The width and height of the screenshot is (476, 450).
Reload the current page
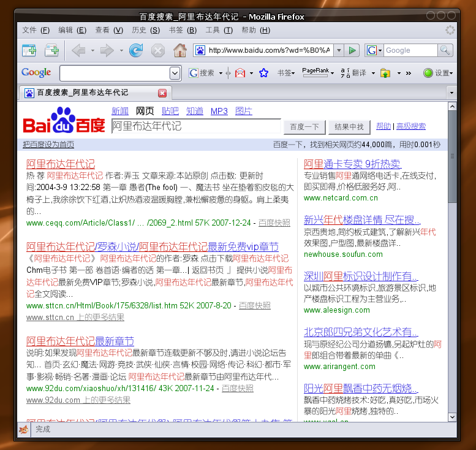136,50
